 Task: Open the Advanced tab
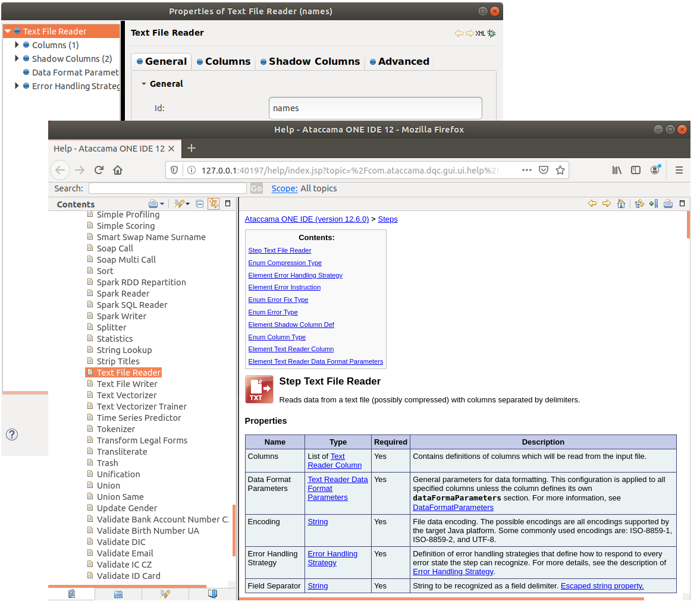[x=399, y=61]
